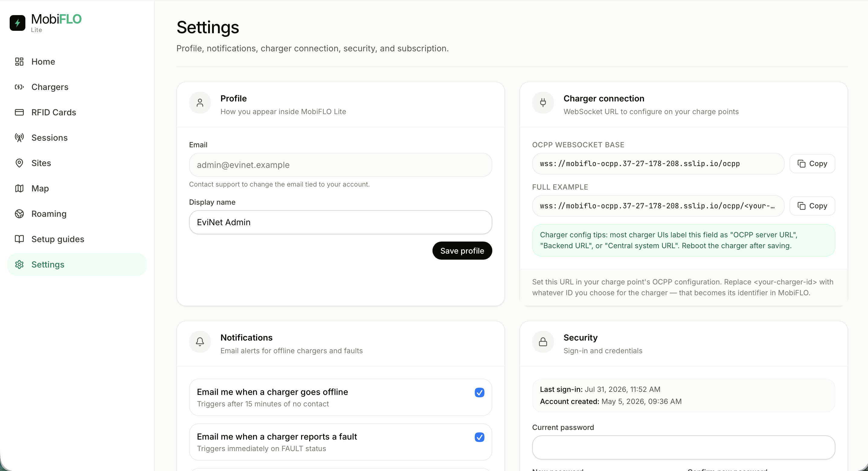868x471 pixels.
Task: Click the MobiFLO lightning bolt logo
Action: coord(18,23)
